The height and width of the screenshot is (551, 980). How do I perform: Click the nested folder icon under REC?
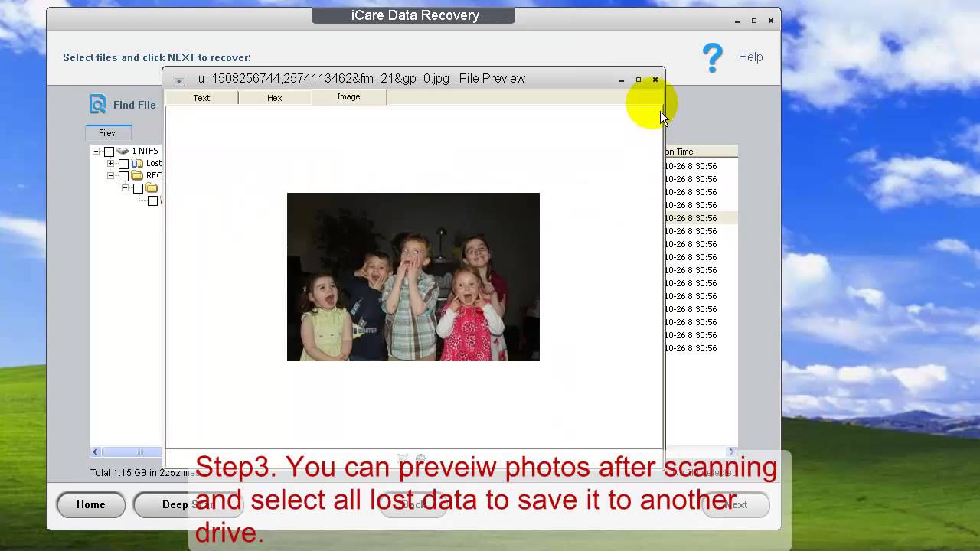[152, 188]
